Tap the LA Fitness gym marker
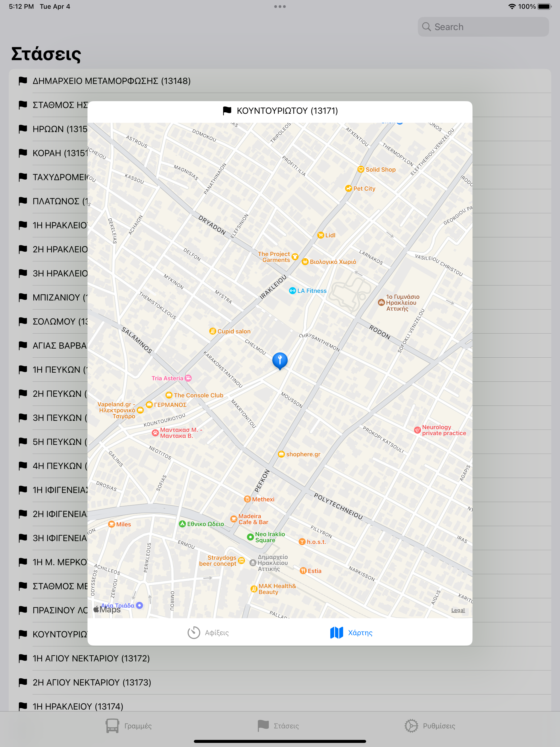560x747 pixels. [x=293, y=291]
